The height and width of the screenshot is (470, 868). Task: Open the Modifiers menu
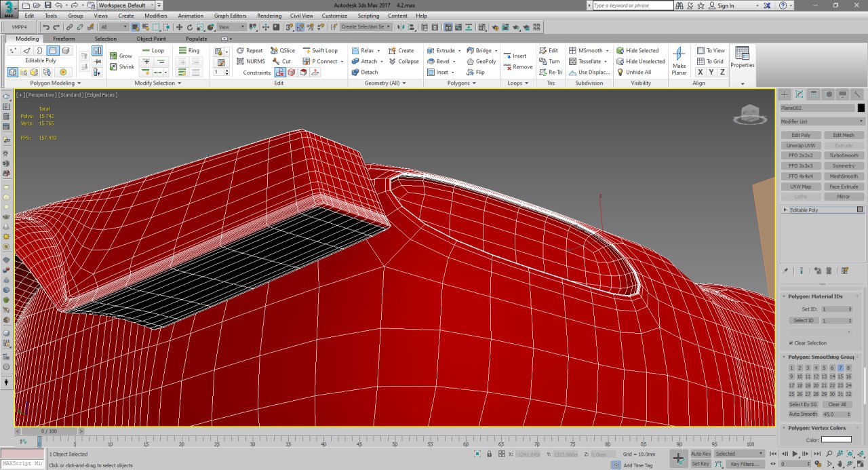tap(156, 16)
